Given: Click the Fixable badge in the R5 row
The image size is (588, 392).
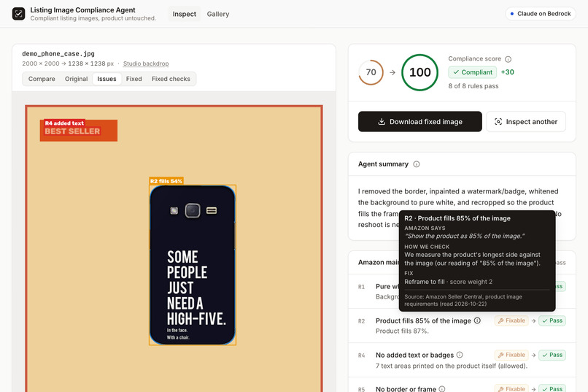Looking at the screenshot, I should pos(511,388).
